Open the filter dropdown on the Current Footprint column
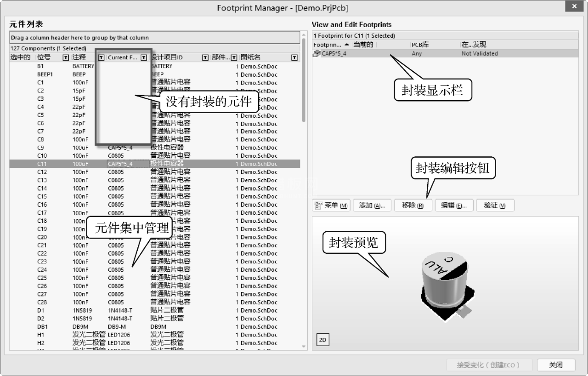Image resolution: width=588 pixels, height=376 pixels. click(x=143, y=56)
